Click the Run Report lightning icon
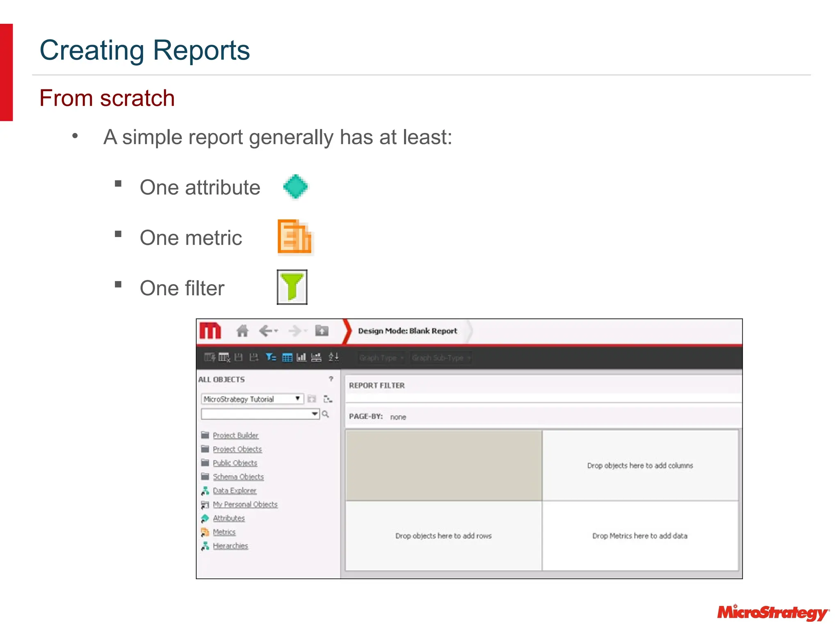Viewport: 840px width, 630px height. click(210, 357)
